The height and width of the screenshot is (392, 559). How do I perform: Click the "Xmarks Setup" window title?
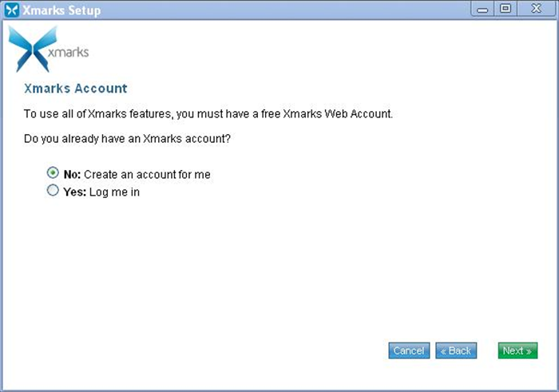point(61,10)
